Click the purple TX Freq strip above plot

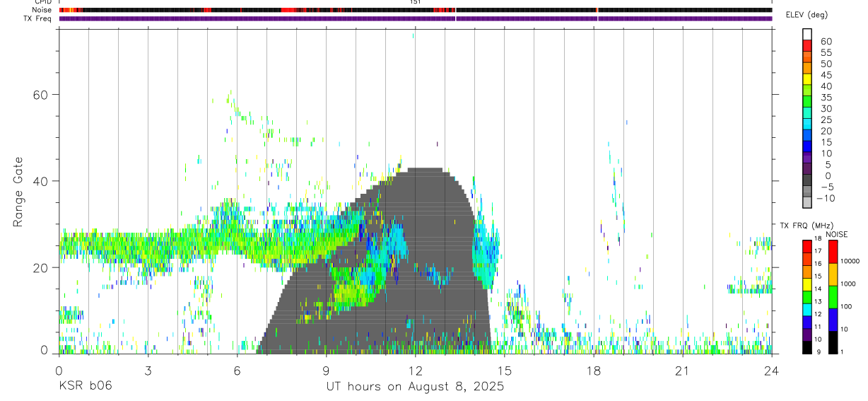(x=416, y=18)
